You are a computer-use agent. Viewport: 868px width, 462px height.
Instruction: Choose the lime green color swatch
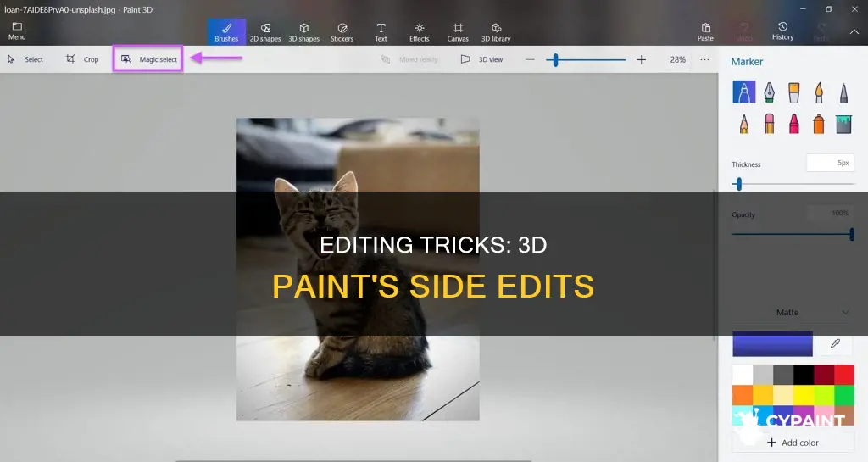(x=824, y=395)
